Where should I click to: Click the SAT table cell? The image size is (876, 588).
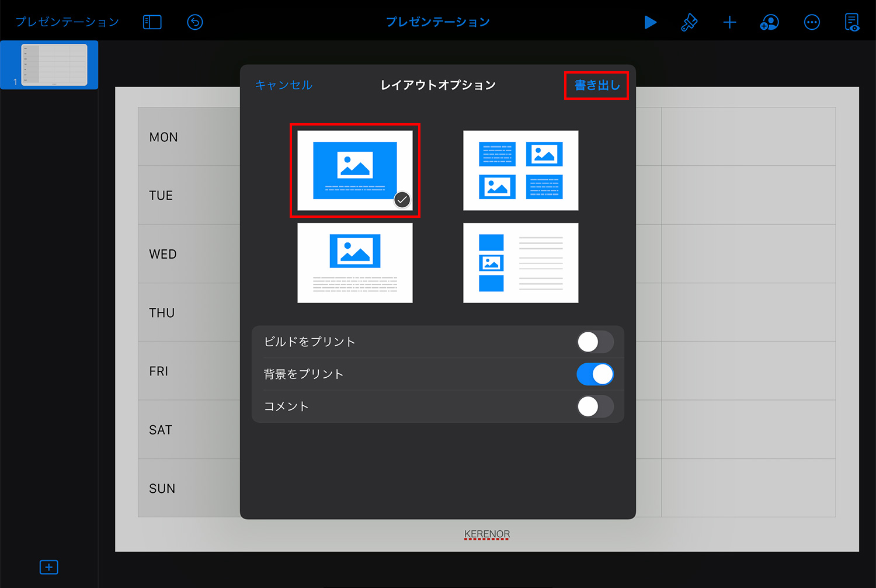click(x=189, y=430)
